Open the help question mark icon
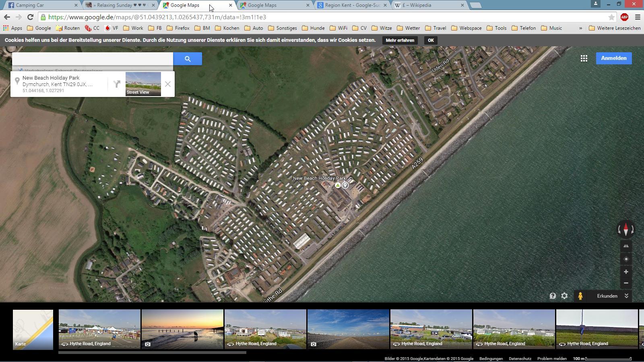Viewport: 644px width, 362px height. click(x=553, y=296)
